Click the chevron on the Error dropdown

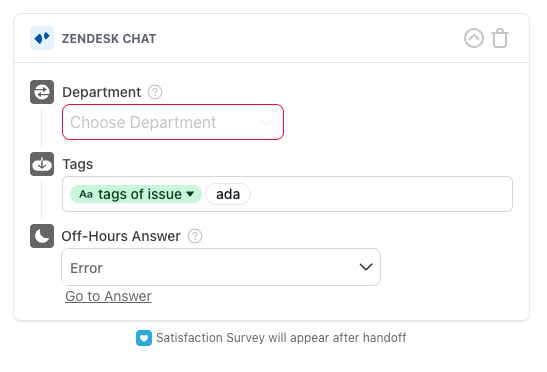pyautogui.click(x=366, y=267)
